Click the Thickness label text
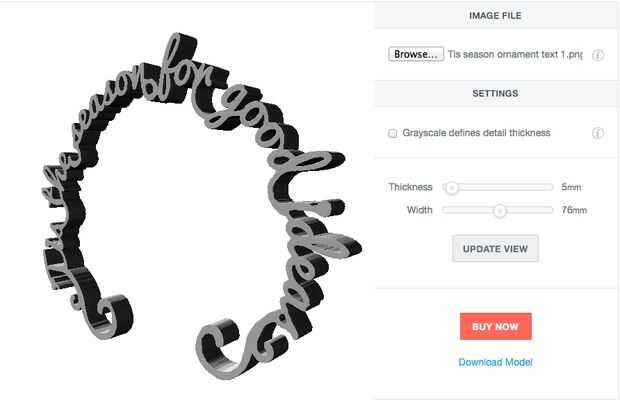Viewport: 620px width, 401px height. (410, 187)
